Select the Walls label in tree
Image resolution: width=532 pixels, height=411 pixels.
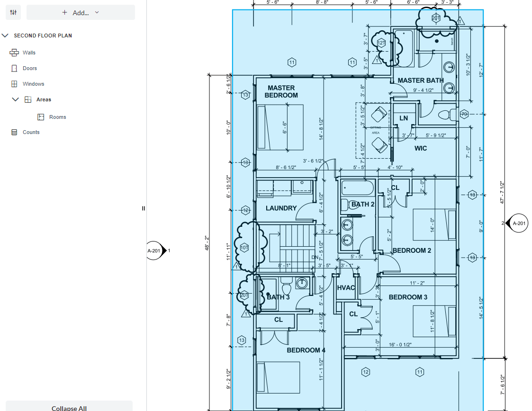pos(29,53)
